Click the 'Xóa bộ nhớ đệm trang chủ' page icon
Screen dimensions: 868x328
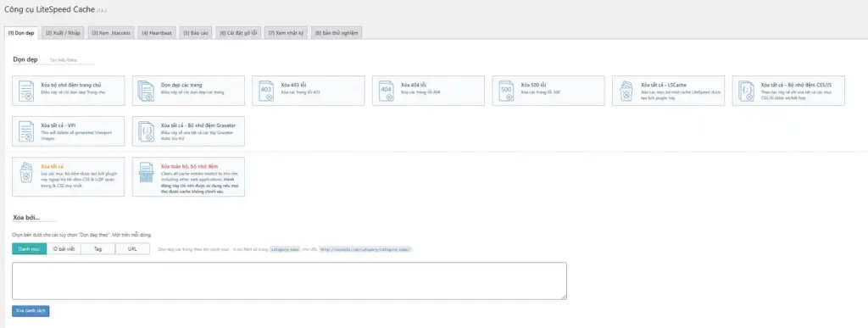pyautogui.click(x=26, y=91)
